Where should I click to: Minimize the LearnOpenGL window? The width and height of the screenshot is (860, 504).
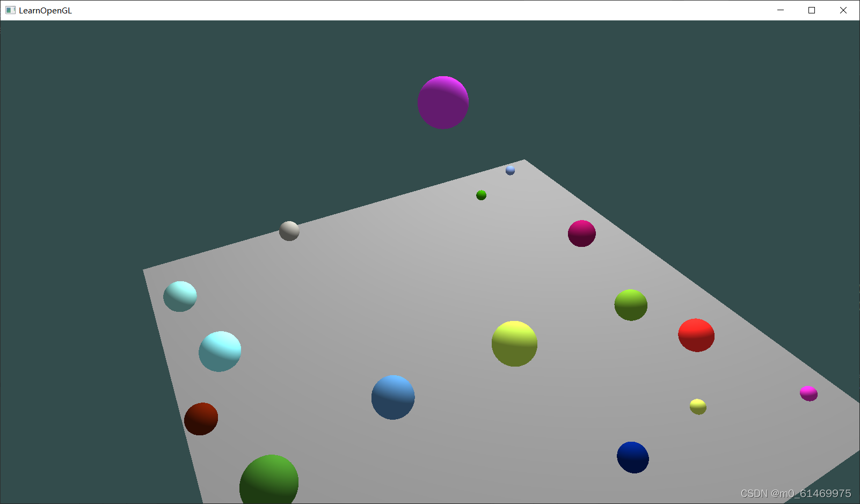point(781,10)
